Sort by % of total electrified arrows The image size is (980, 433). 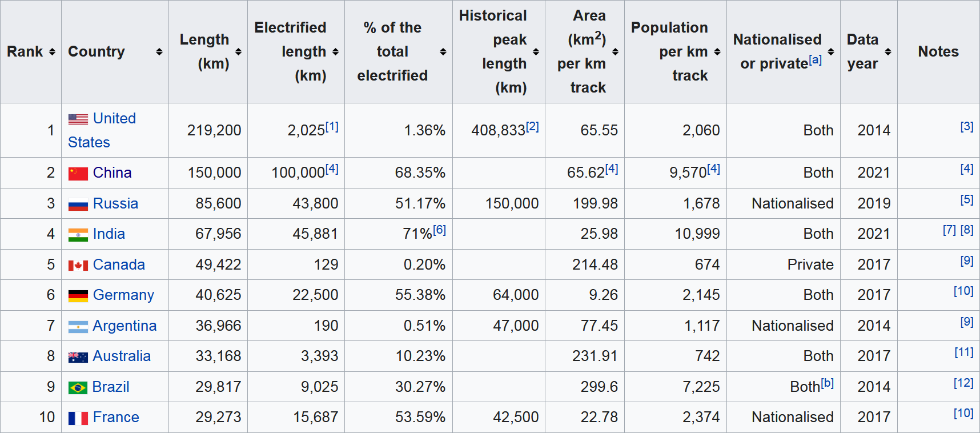click(x=443, y=52)
